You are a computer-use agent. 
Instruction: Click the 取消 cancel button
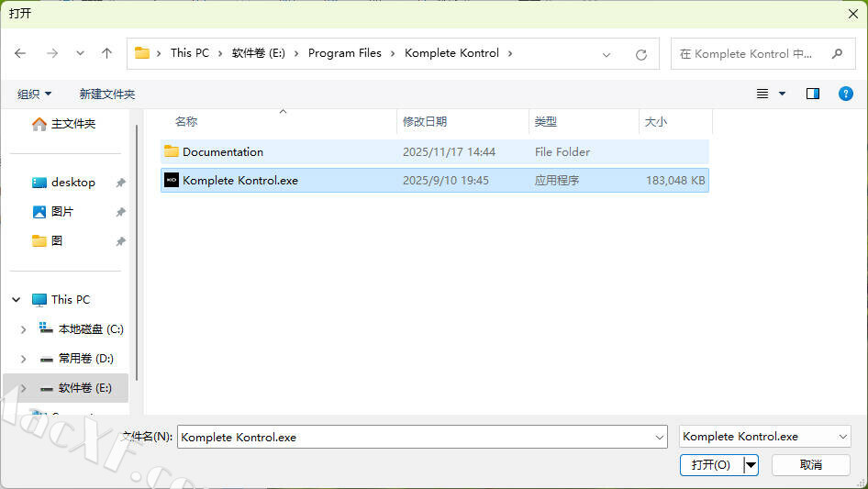[811, 465]
